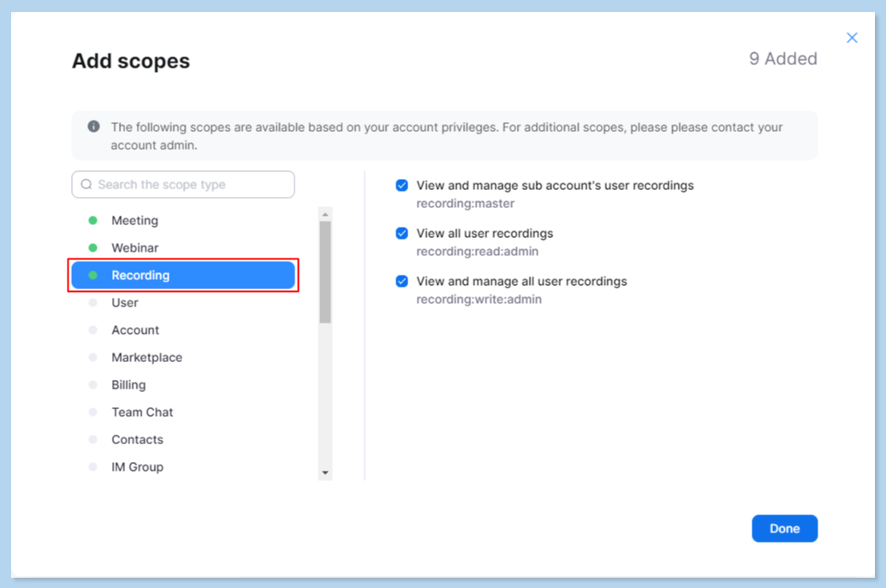
Task: Close the Add scopes dialog with X
Action: [852, 38]
